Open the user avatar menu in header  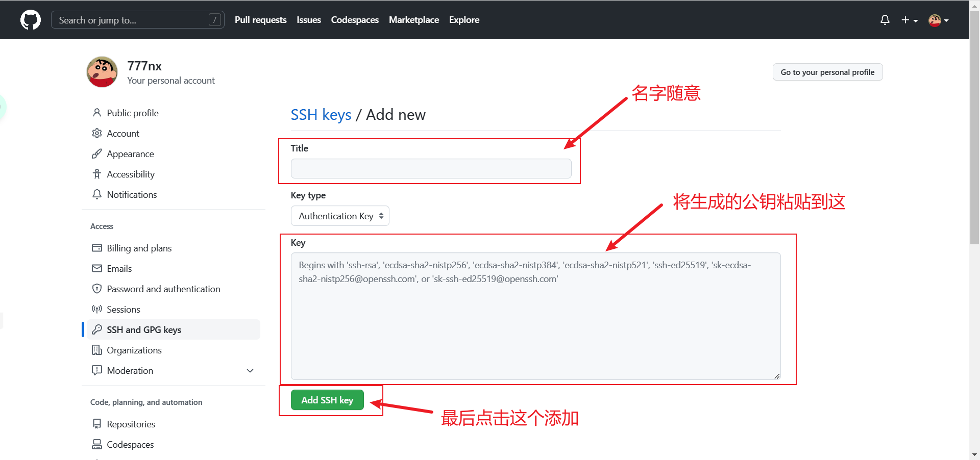coord(938,20)
